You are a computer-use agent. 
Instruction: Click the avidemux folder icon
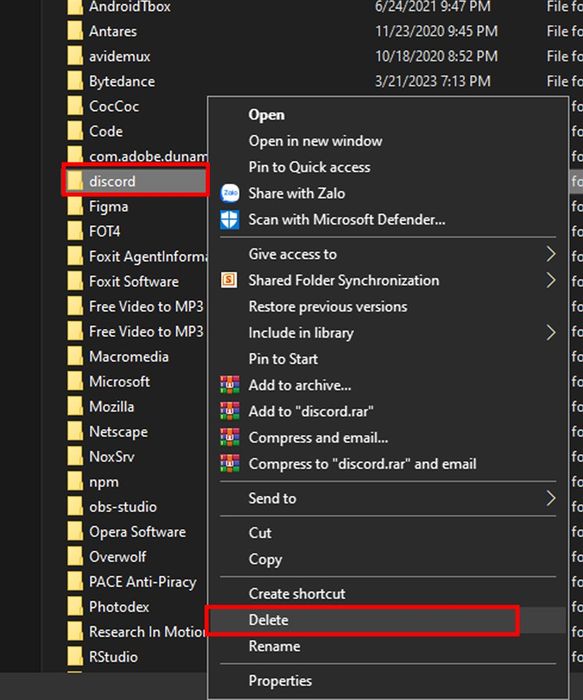pyautogui.click(x=75, y=56)
